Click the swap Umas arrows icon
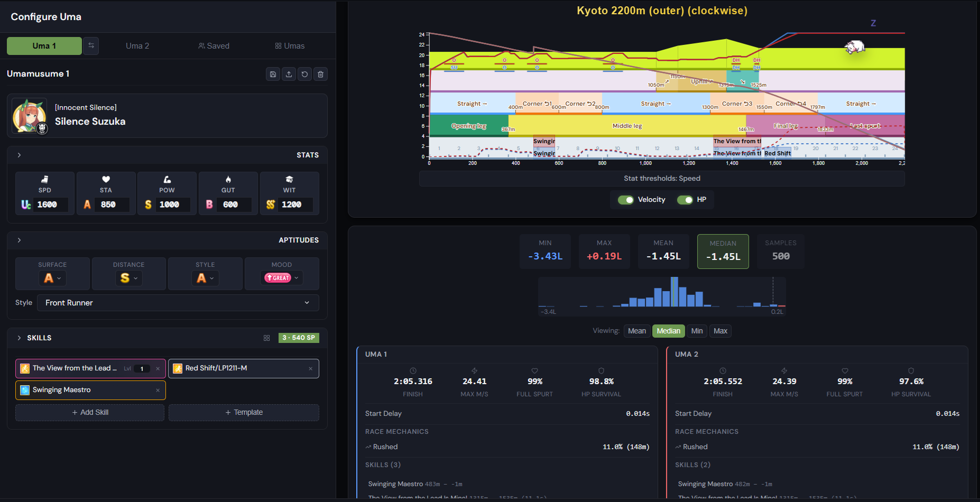This screenshot has width=980, height=502. 91,46
